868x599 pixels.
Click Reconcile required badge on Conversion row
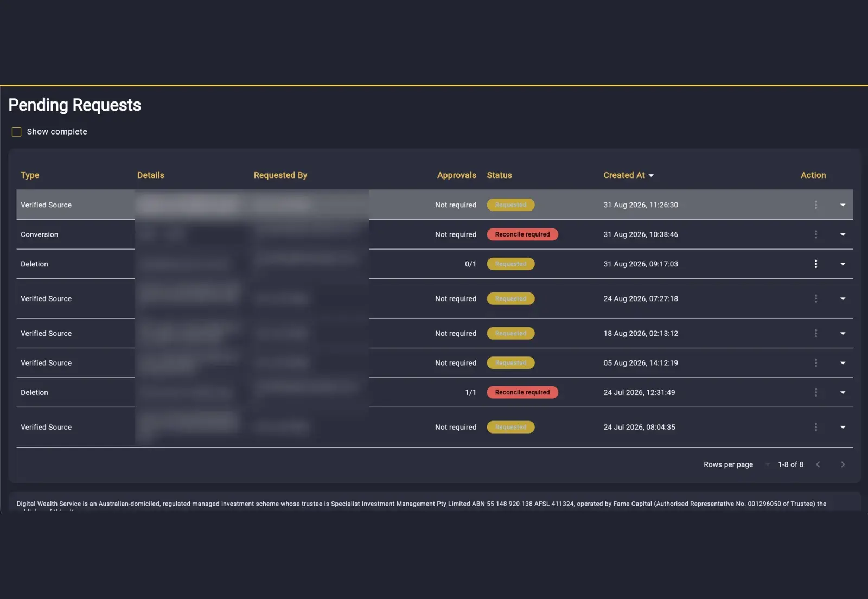coord(522,234)
